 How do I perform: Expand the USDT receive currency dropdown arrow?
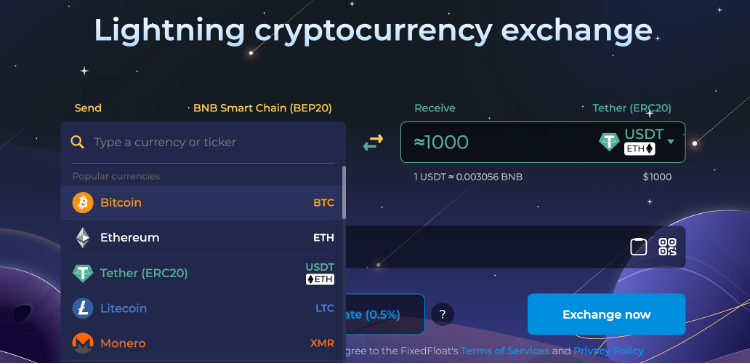tap(671, 142)
